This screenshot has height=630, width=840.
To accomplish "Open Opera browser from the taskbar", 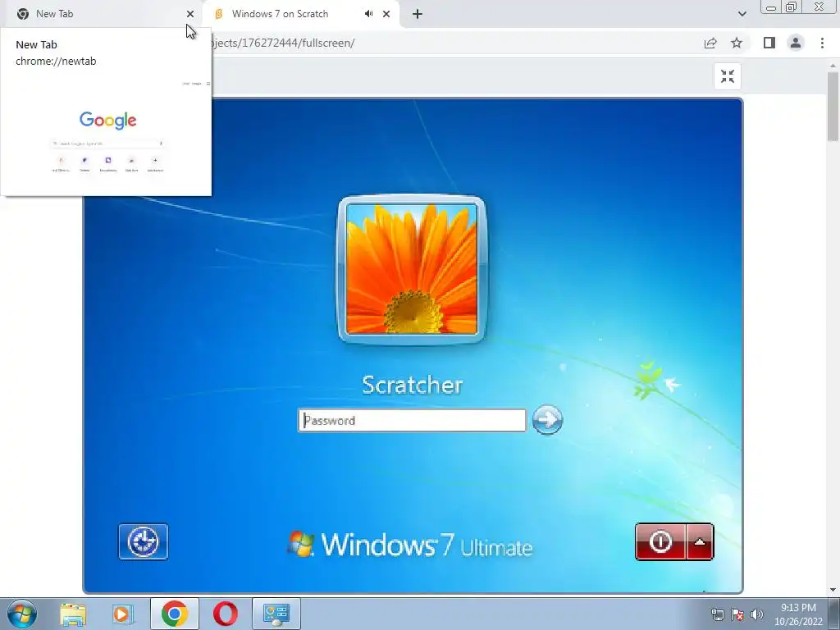I will pyautogui.click(x=226, y=614).
